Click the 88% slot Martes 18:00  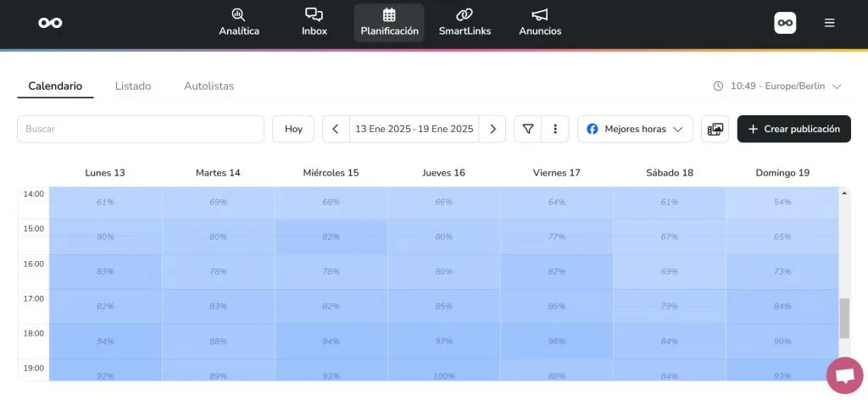pyautogui.click(x=218, y=342)
